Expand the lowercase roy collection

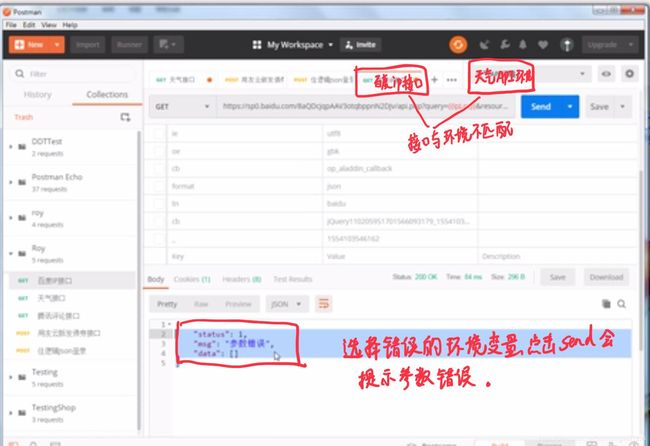[x=11, y=218]
